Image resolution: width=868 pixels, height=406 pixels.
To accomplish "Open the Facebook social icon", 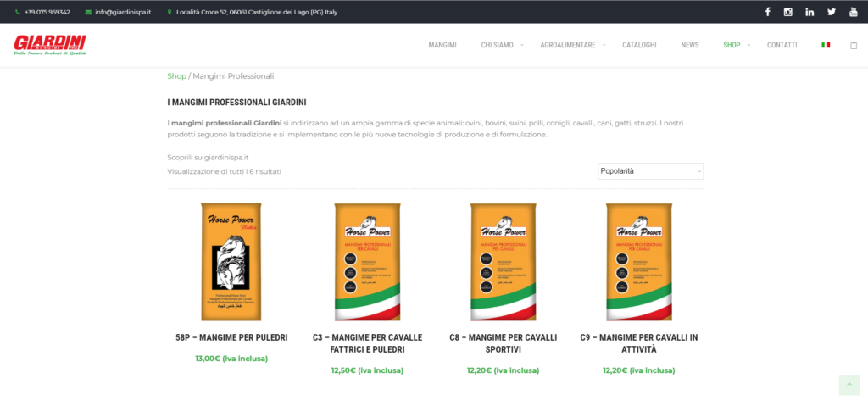I will click(767, 12).
